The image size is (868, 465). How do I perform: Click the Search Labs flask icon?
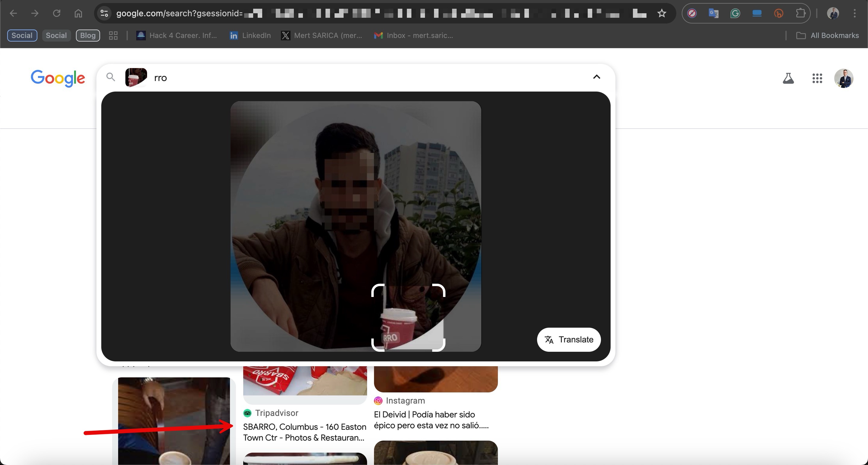[788, 78]
